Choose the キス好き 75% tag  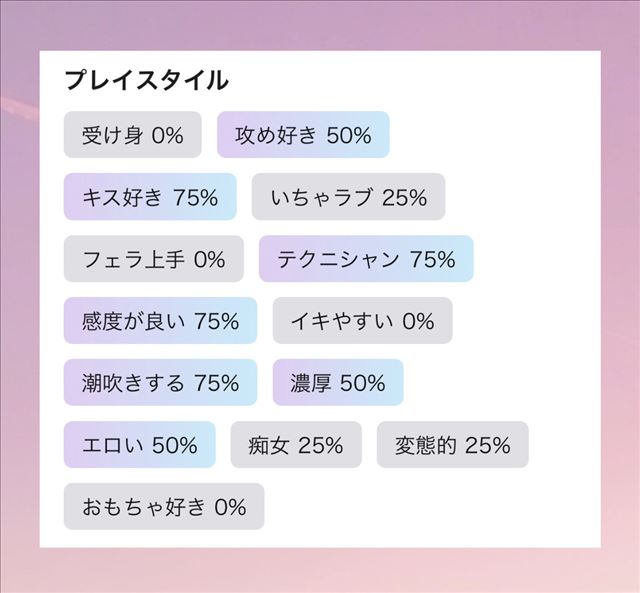(150, 197)
